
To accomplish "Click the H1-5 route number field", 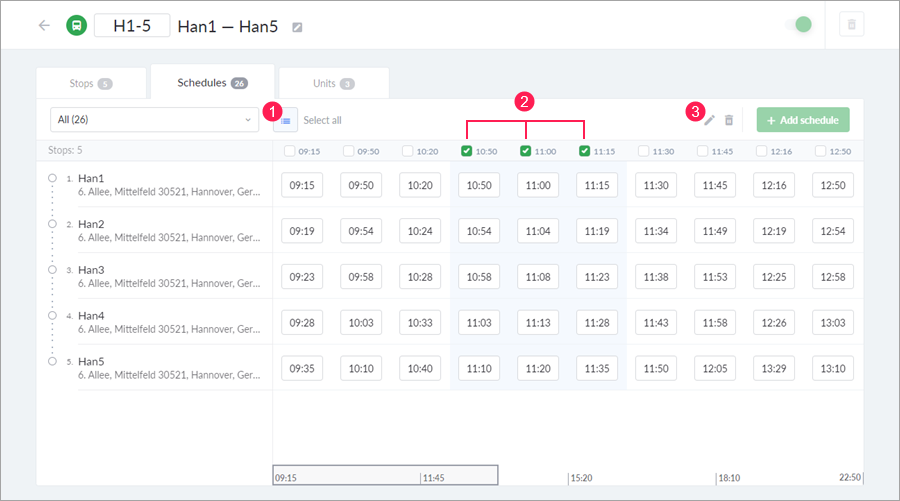I will click(x=132, y=25).
